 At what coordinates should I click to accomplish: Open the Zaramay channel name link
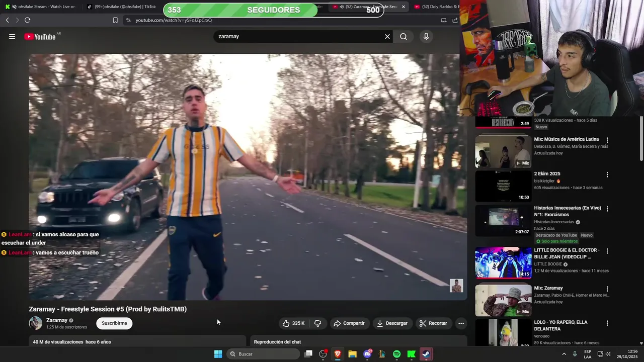tap(57, 320)
